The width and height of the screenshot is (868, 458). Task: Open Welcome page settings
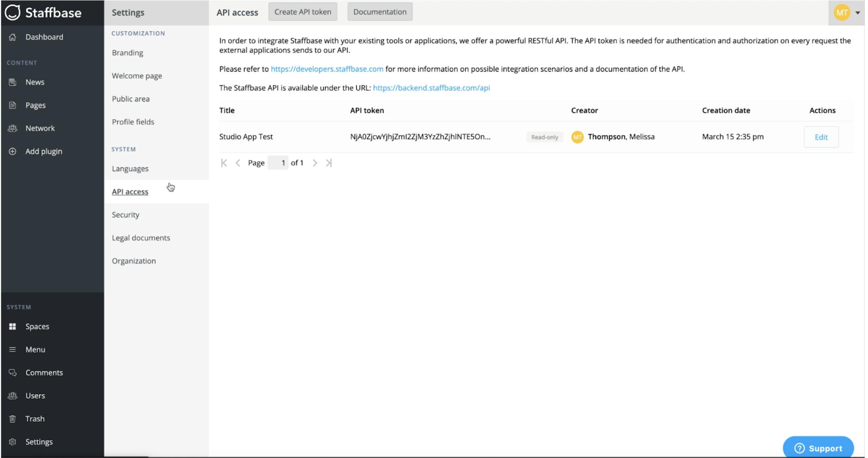tap(137, 76)
